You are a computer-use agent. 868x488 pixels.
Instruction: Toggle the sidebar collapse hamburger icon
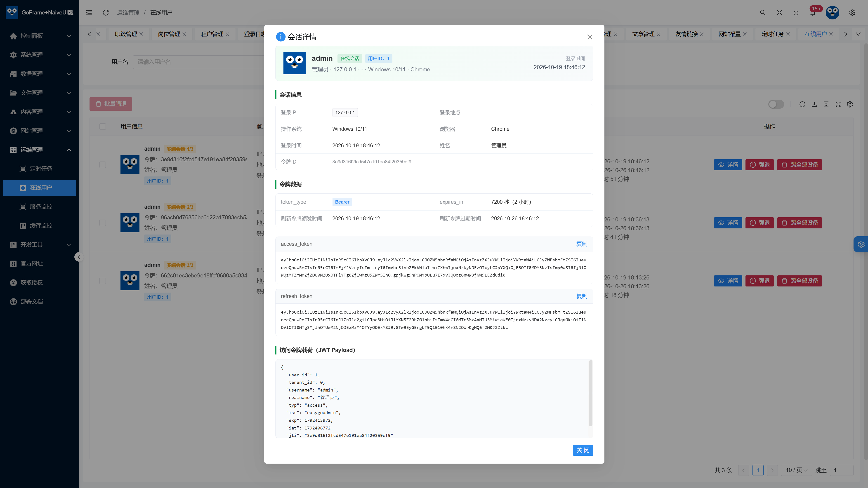(x=89, y=12)
